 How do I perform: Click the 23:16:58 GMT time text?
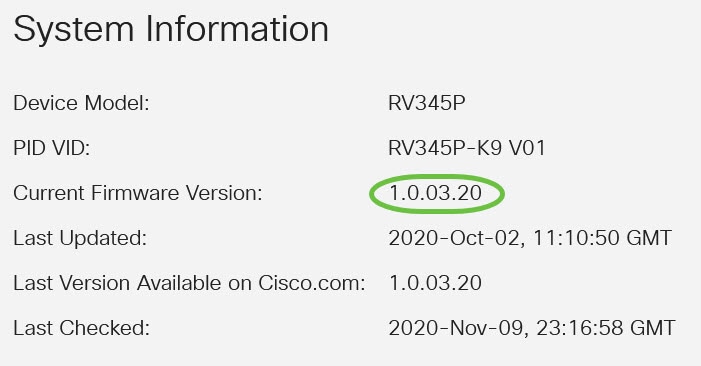pos(605,328)
